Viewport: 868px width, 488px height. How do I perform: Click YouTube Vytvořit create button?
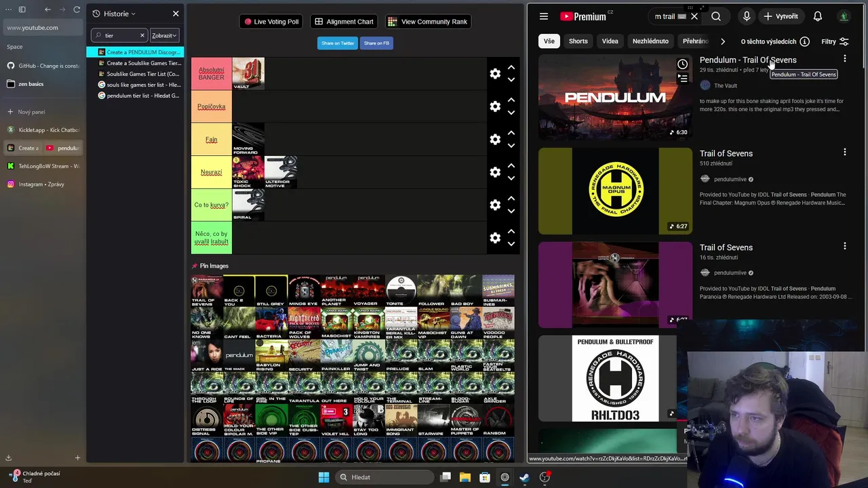pyautogui.click(x=781, y=16)
